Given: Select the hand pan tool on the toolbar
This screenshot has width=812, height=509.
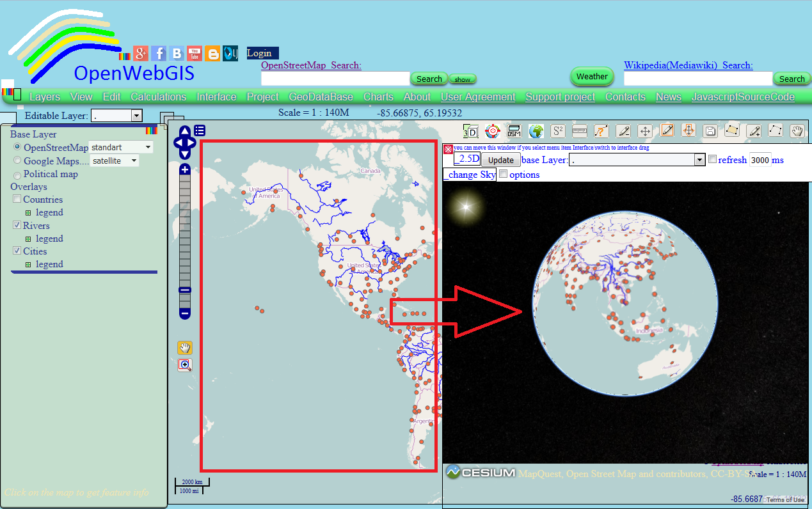Looking at the screenshot, I should point(797,131).
